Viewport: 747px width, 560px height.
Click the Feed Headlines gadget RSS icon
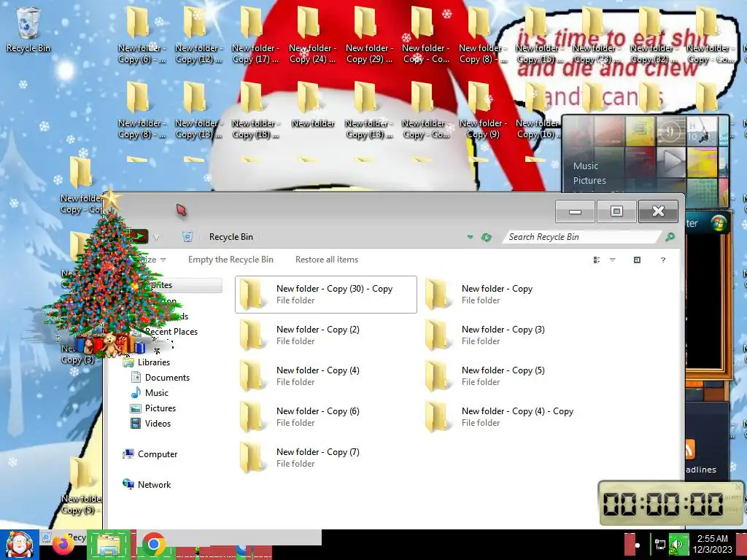[x=690, y=449]
